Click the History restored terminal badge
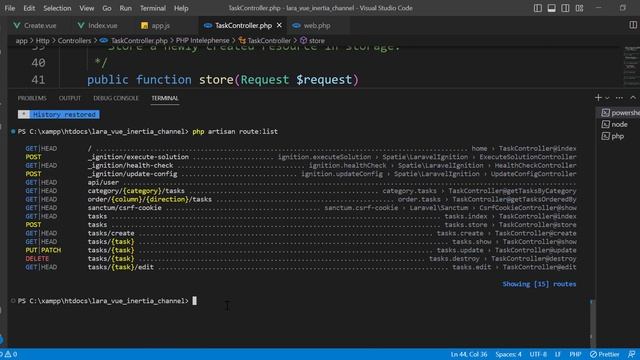Image resolution: width=640 pixels, height=360 pixels. point(59,115)
